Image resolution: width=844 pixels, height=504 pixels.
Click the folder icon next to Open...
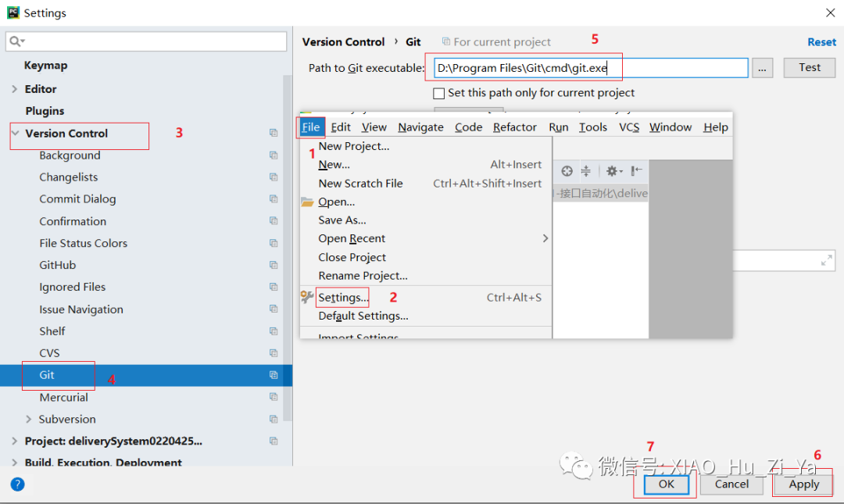point(307,202)
